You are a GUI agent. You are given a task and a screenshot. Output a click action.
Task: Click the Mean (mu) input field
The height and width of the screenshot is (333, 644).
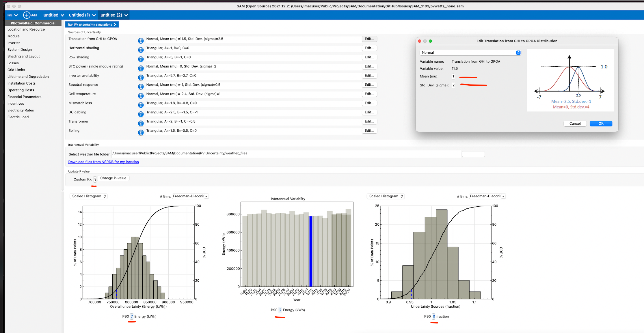tap(453, 76)
